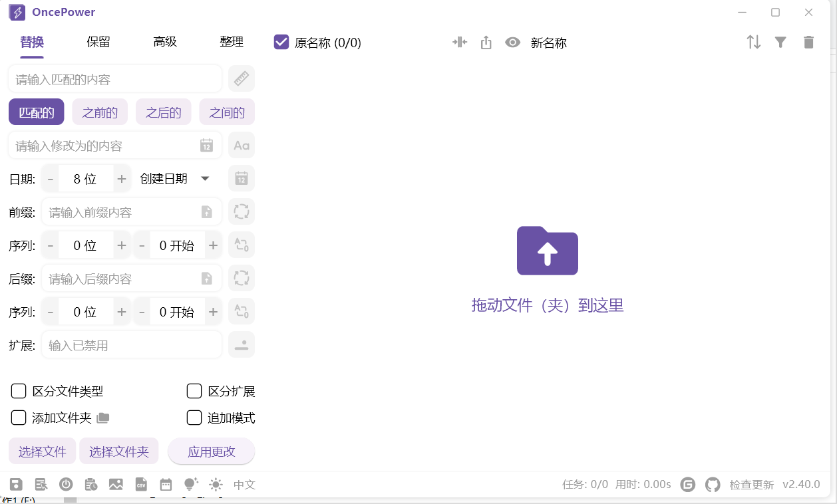
Task: Open the share/export icon near 原名称
Action: (486, 42)
